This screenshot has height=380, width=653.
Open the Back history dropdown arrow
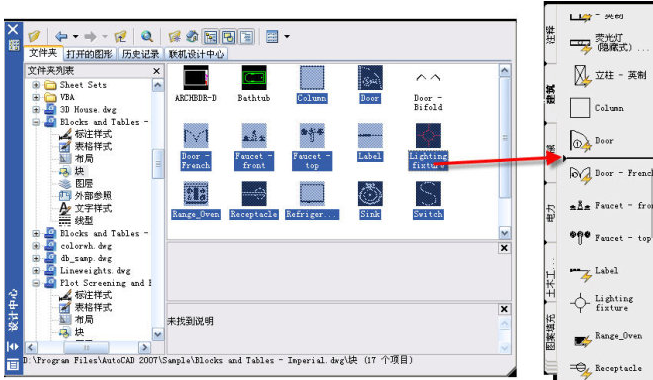75,37
